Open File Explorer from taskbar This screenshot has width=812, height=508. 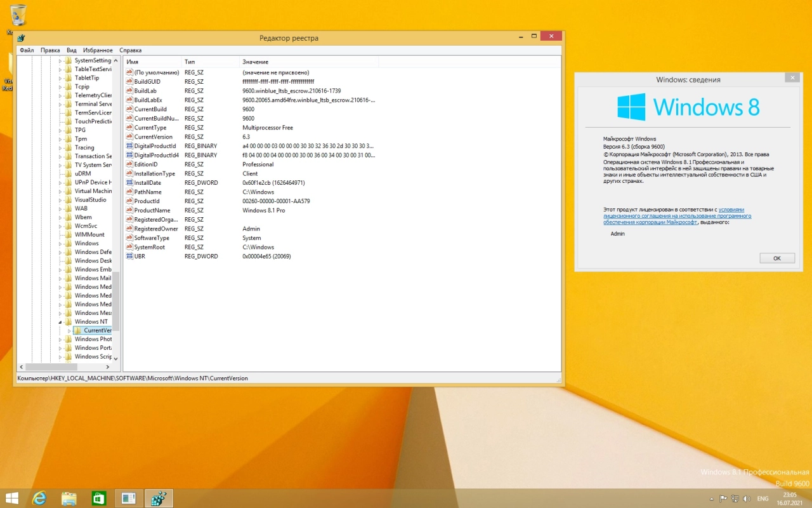(69, 498)
